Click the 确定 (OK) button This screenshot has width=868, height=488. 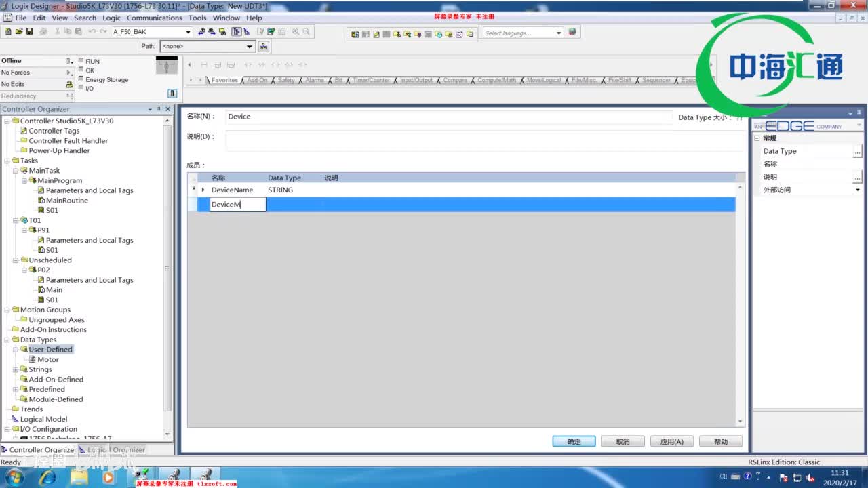point(574,441)
